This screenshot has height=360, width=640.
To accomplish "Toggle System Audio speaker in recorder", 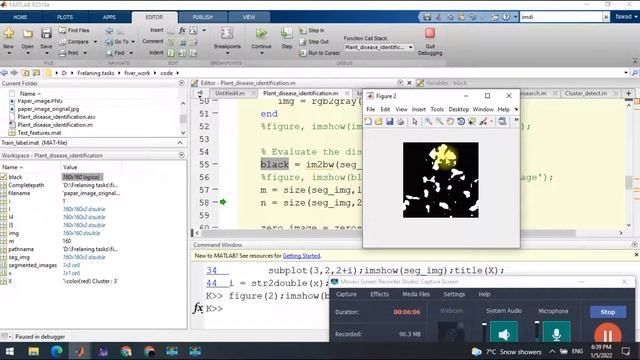I will 504,334.
